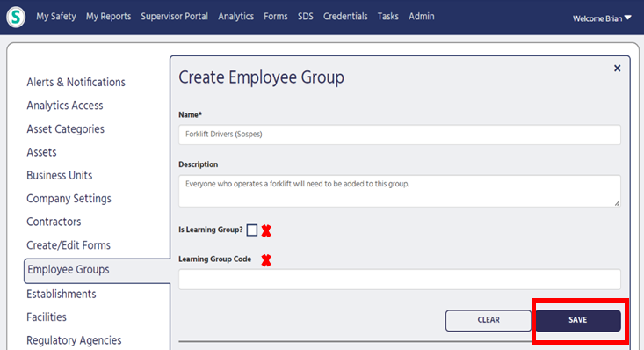Viewport: 644px width, 350px height.
Task: Open the My Safety menu
Action: click(56, 17)
